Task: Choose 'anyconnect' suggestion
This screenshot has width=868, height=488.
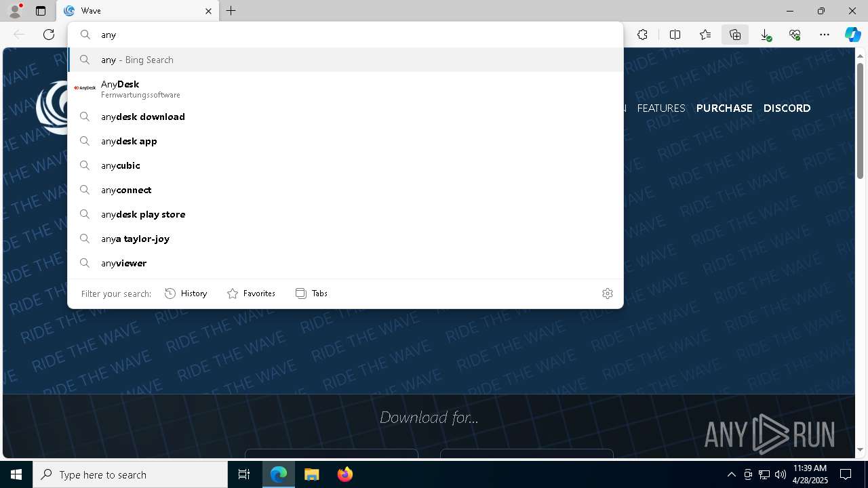Action: [345, 190]
